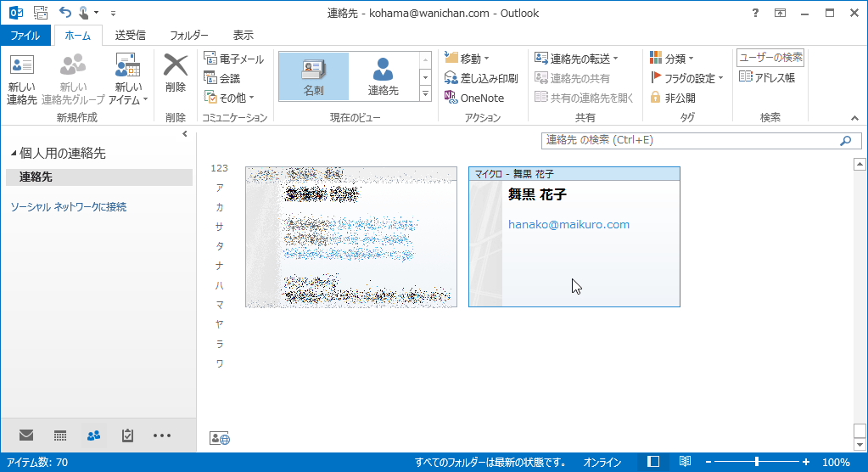The width and height of the screenshot is (868, 472).
Task: Delete contact with the 削除 button
Action: coord(176,74)
